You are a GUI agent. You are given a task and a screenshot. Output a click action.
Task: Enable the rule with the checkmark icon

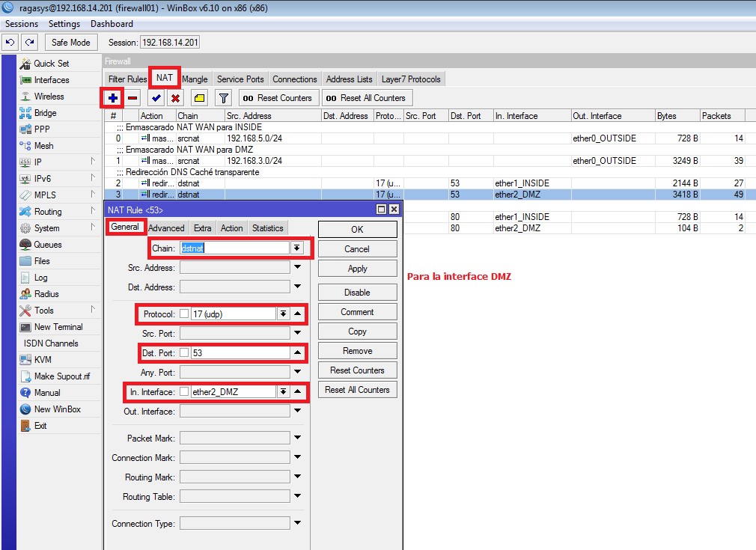pyautogui.click(x=156, y=97)
